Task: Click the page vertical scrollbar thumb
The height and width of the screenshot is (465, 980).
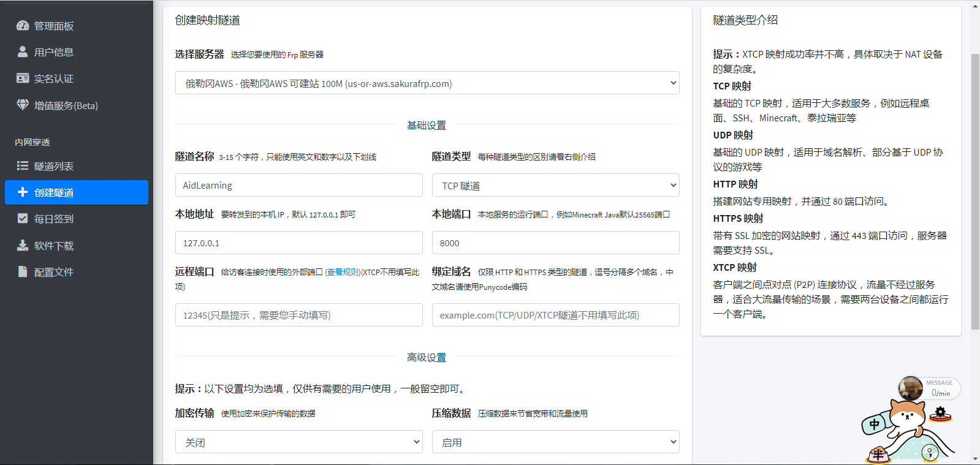Action: (975, 192)
